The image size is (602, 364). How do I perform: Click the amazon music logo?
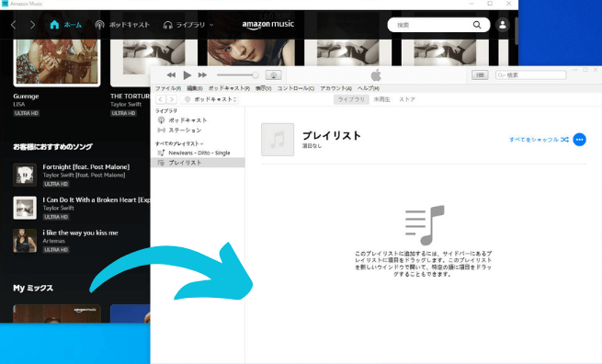(268, 25)
